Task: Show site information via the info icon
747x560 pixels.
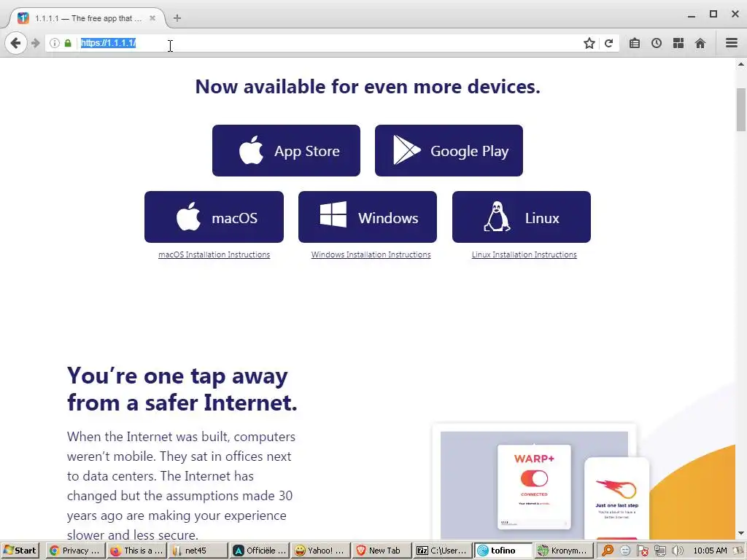Action: point(55,43)
